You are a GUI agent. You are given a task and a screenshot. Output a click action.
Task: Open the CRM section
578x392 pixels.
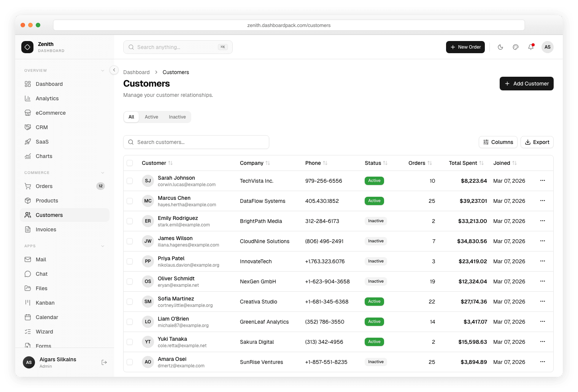[42, 127]
